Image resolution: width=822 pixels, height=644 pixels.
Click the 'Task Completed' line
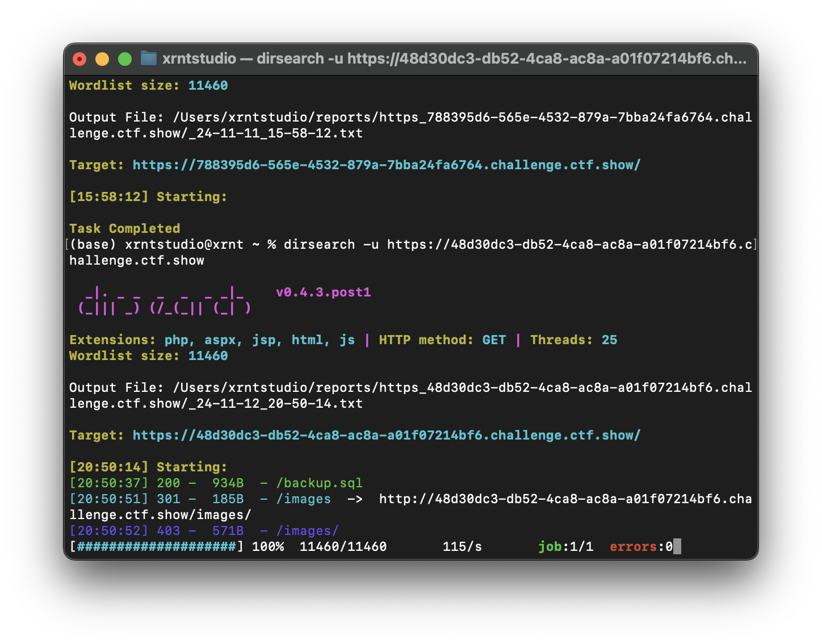[x=125, y=229]
